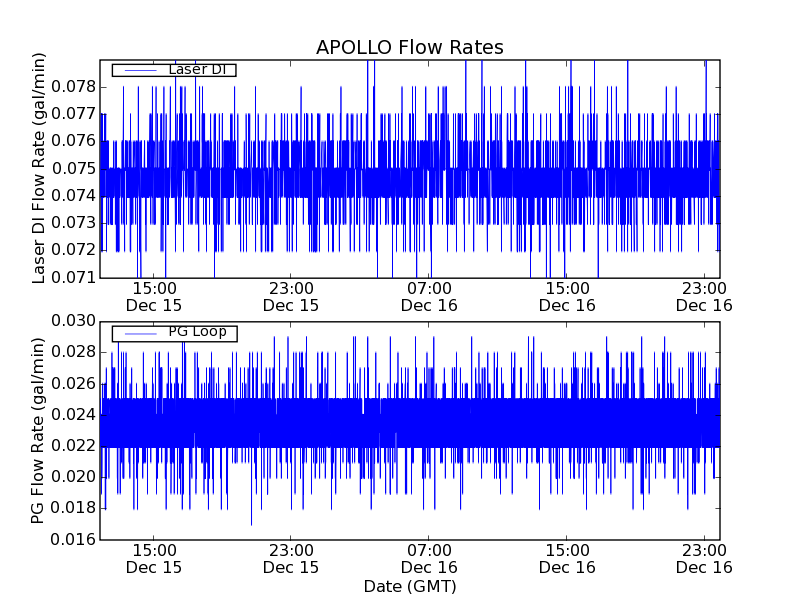Click the 0.071 y-axis tick label

73,278
